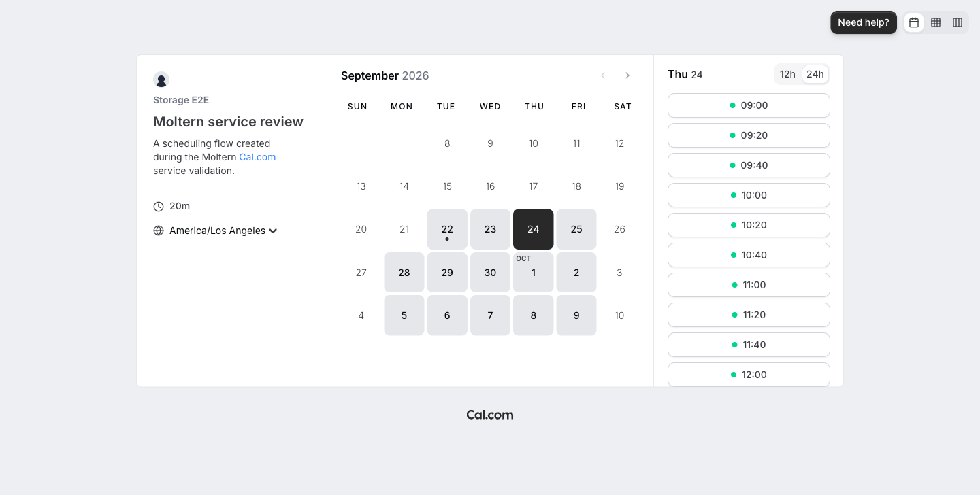Choose the 10:20 time slot
The image size is (980, 495).
749,225
